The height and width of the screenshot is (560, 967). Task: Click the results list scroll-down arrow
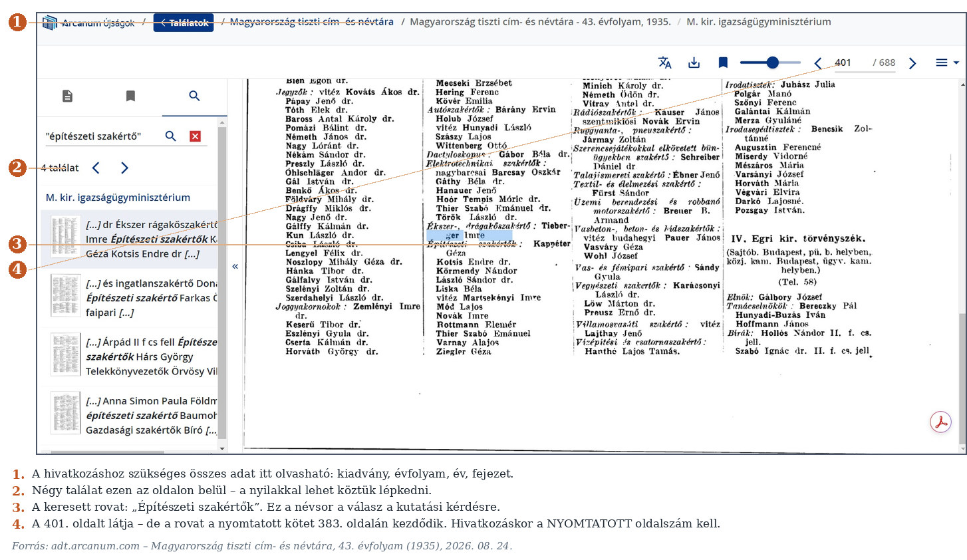coord(222,448)
